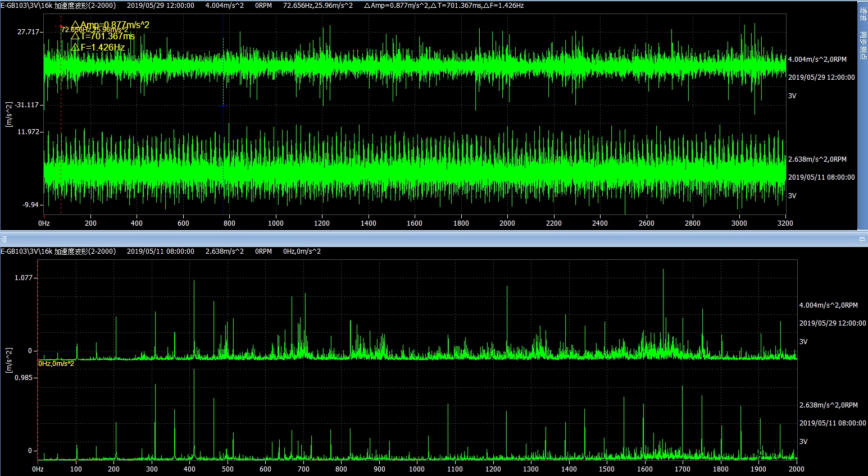Click the 1600 x-axis label in top chart

(x=414, y=223)
